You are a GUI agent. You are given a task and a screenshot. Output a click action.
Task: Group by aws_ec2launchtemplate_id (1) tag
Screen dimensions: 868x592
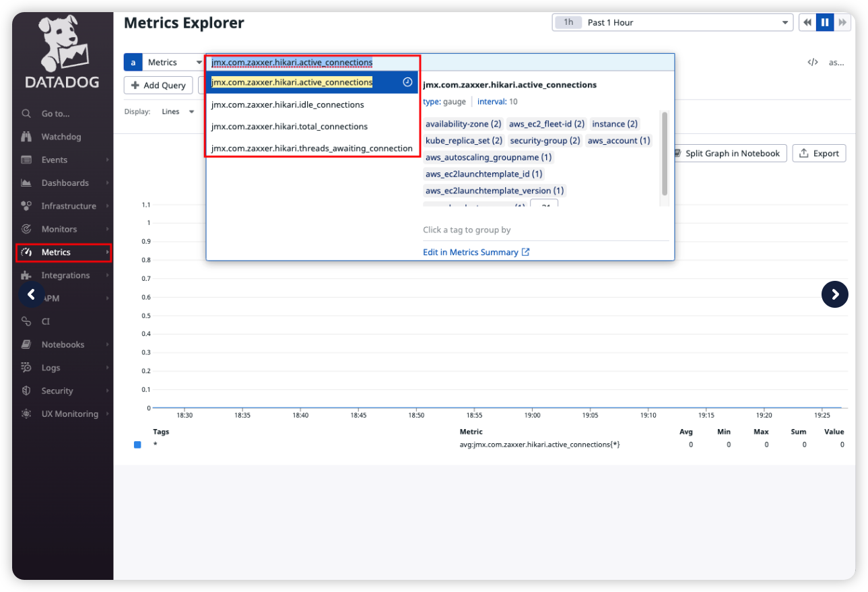click(484, 174)
